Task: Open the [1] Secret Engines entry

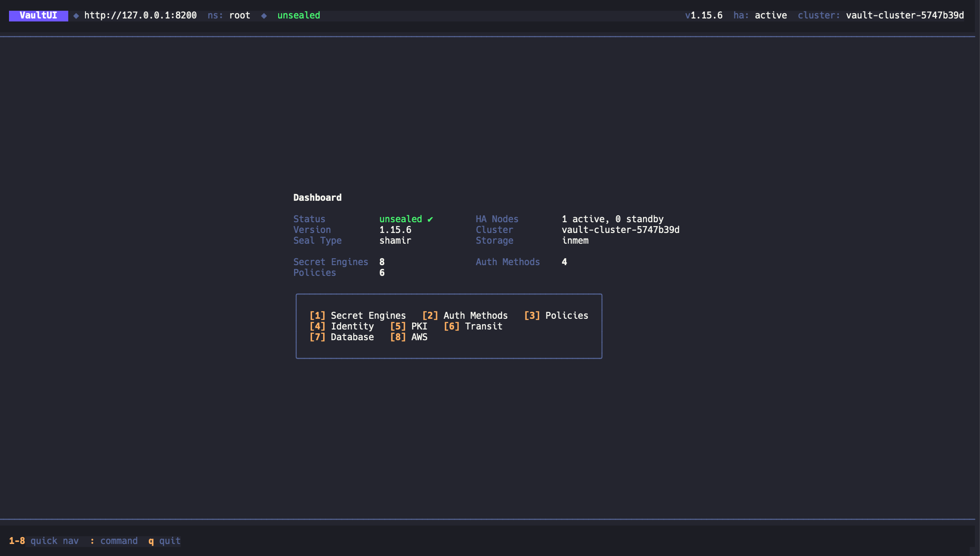Action: click(x=358, y=316)
